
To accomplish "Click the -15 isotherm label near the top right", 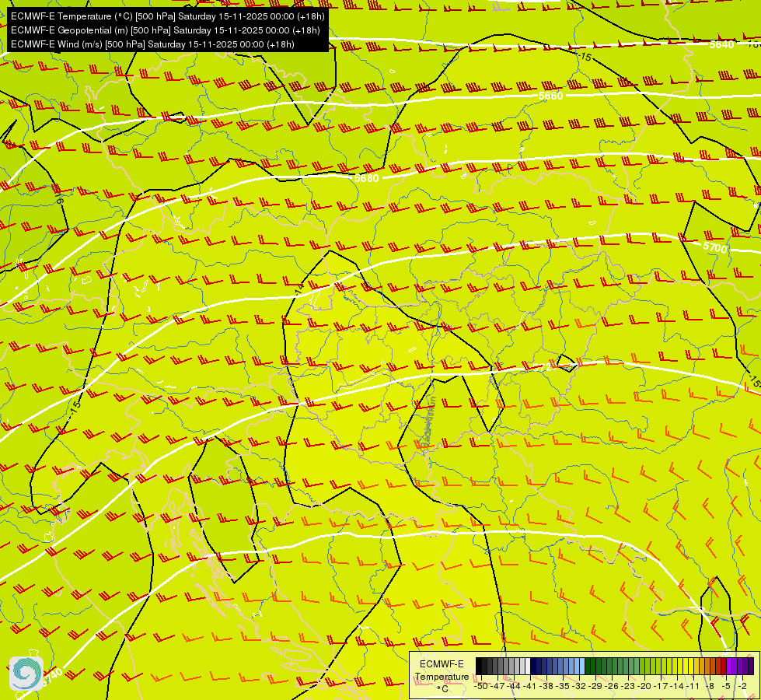I will pyautogui.click(x=585, y=57).
